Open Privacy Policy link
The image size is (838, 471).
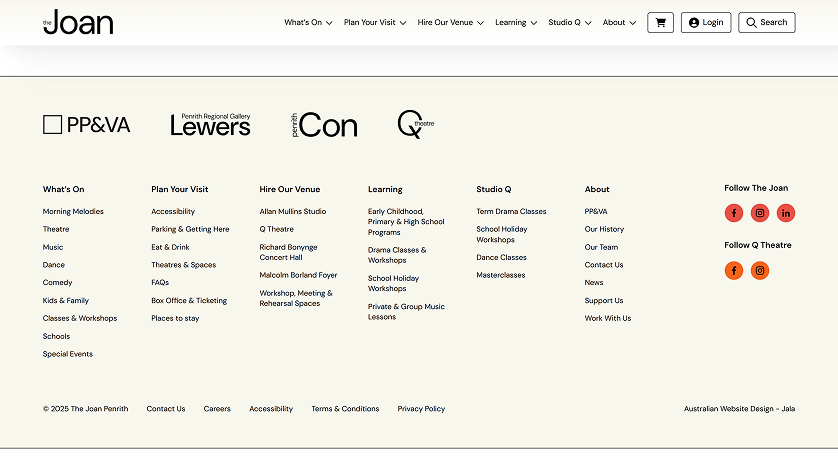click(x=421, y=408)
